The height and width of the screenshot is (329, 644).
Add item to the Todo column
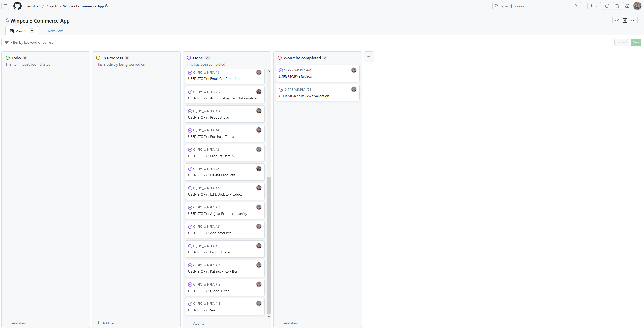[16, 323]
